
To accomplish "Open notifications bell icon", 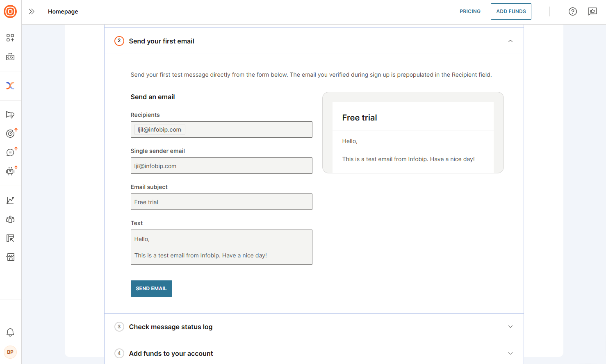I will 10,332.
